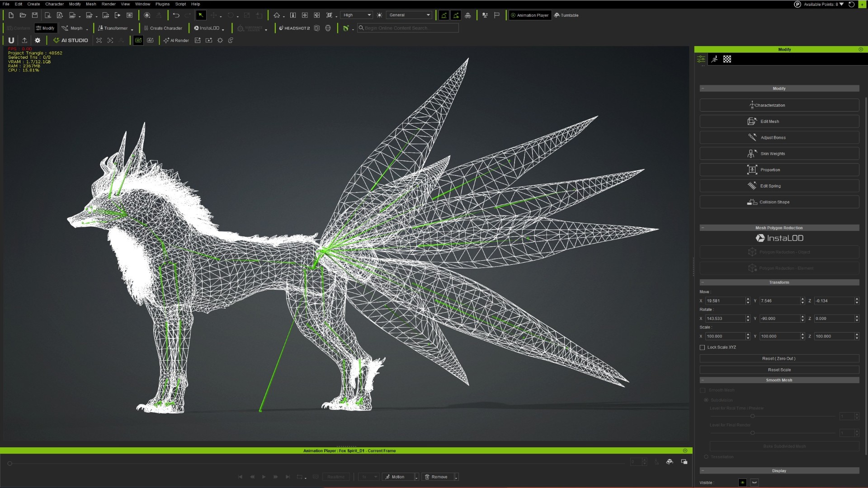Toggle the AI view mode button
The width and height of the screenshot is (868, 488).
point(151,40)
